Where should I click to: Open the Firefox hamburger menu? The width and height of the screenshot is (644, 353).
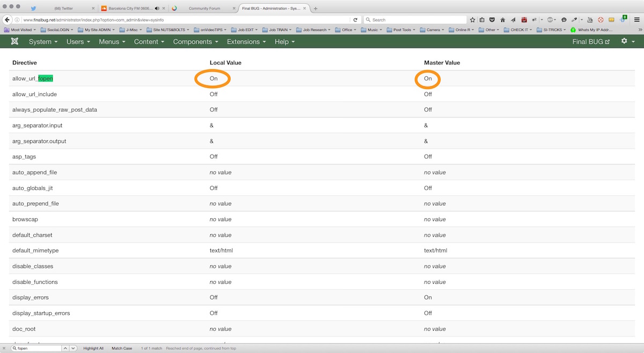click(636, 20)
